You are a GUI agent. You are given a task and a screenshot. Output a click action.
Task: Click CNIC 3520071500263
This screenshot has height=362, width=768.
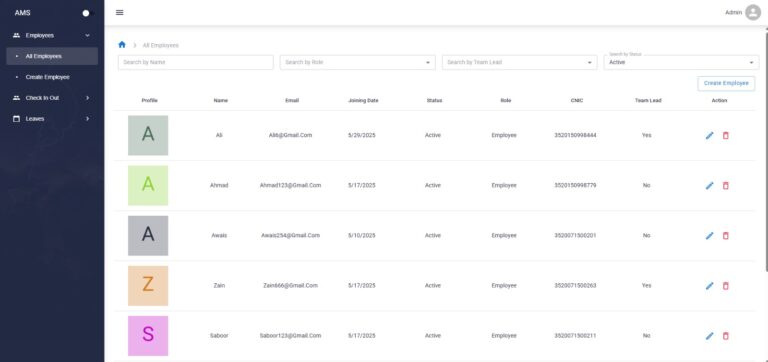click(575, 286)
